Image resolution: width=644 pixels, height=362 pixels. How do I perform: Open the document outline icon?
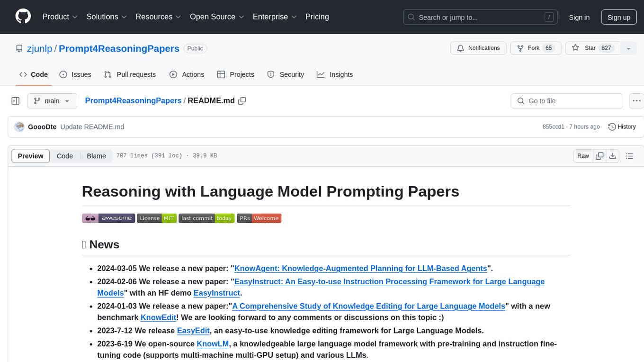(629, 156)
